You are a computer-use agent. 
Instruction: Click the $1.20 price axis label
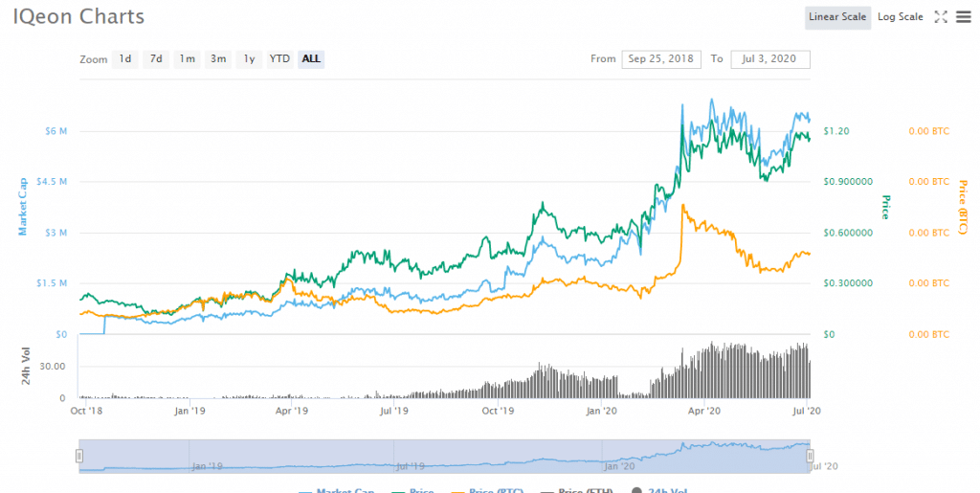pyautogui.click(x=836, y=130)
